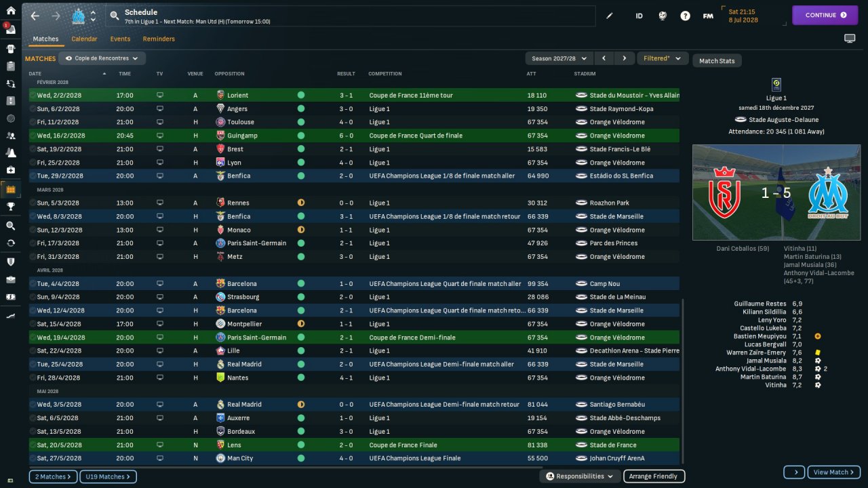The height and width of the screenshot is (488, 868).
Task: Tick the selection circle for Rennes row
Action: (33, 203)
